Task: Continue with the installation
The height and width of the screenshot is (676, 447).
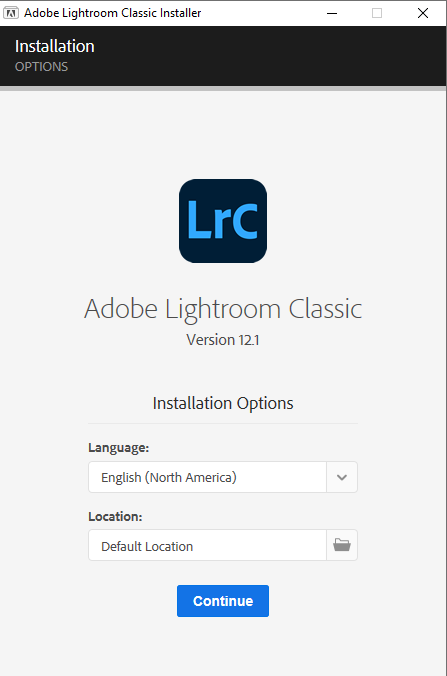Action: pyautogui.click(x=223, y=601)
